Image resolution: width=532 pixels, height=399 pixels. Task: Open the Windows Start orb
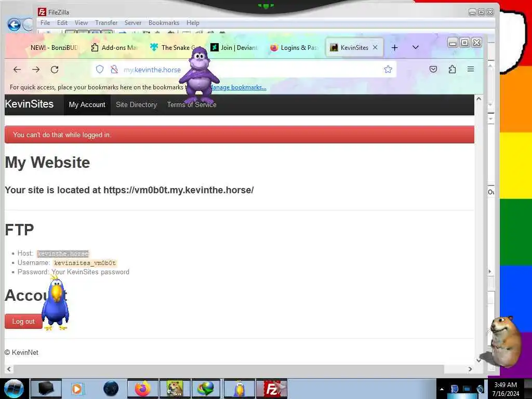point(14,389)
